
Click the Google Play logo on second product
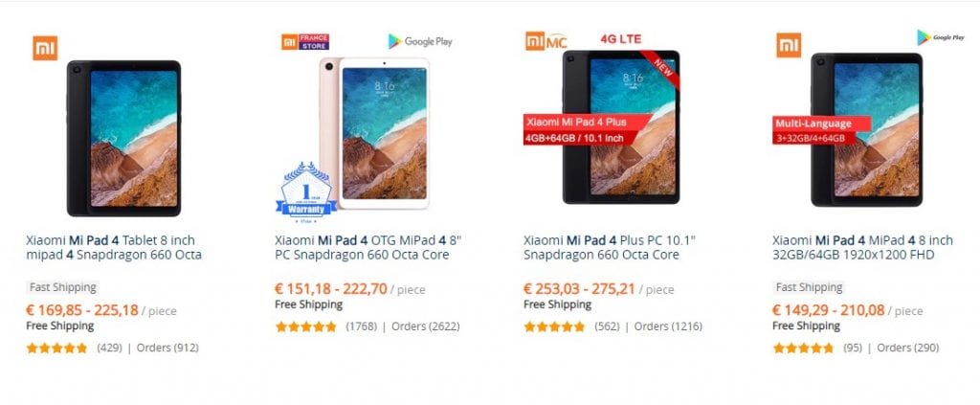tap(420, 41)
